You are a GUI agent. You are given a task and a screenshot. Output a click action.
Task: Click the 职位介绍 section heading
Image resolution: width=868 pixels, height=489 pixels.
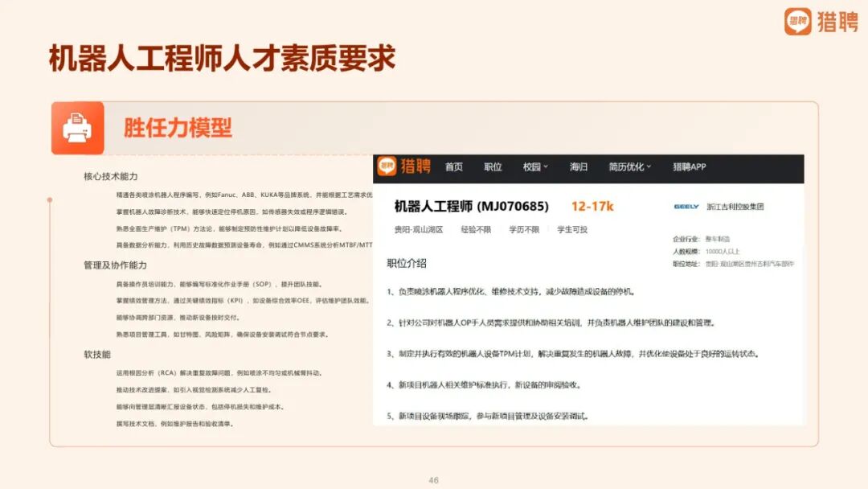(x=407, y=264)
